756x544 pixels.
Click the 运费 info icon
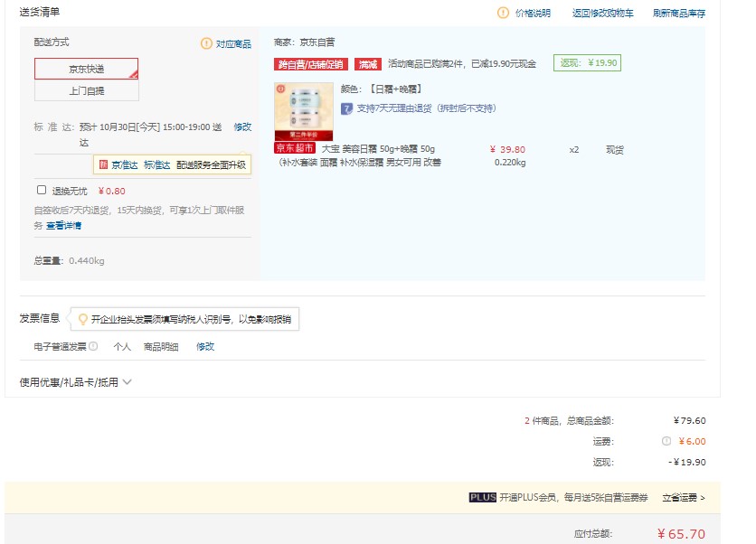tap(666, 441)
